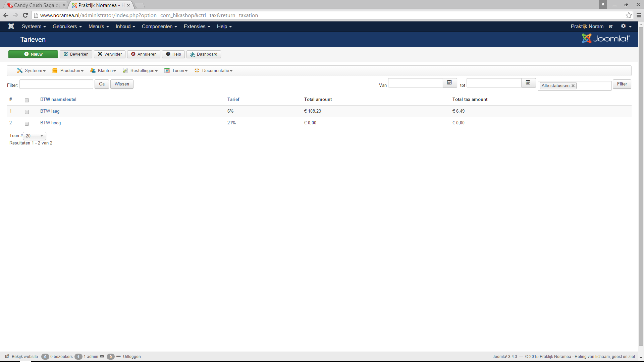644x362 pixels.
Task: Click the Verwijder delete button
Action: point(110,54)
